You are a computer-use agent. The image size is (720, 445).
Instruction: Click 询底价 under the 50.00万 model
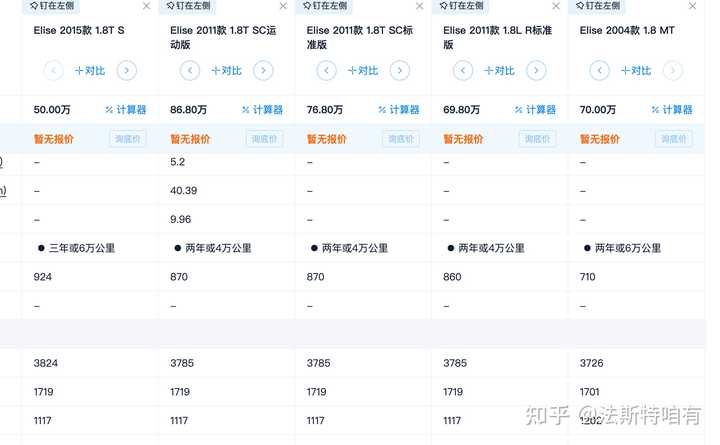tap(128, 139)
